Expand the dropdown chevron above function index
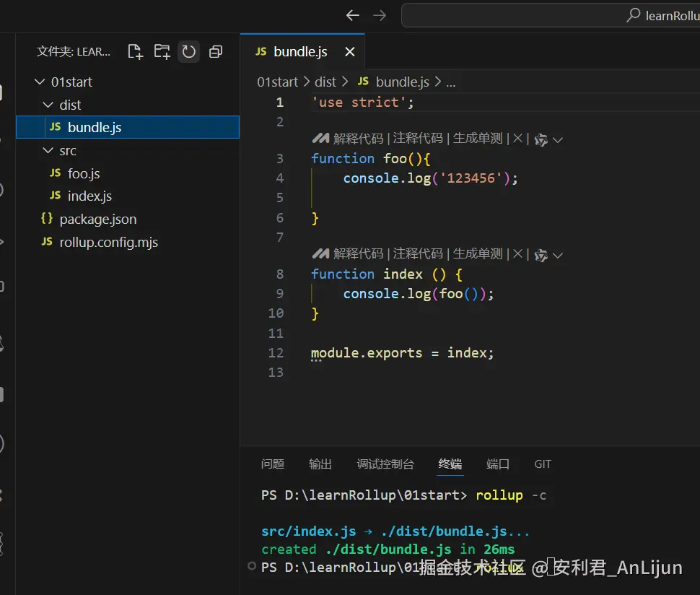 pyautogui.click(x=558, y=255)
